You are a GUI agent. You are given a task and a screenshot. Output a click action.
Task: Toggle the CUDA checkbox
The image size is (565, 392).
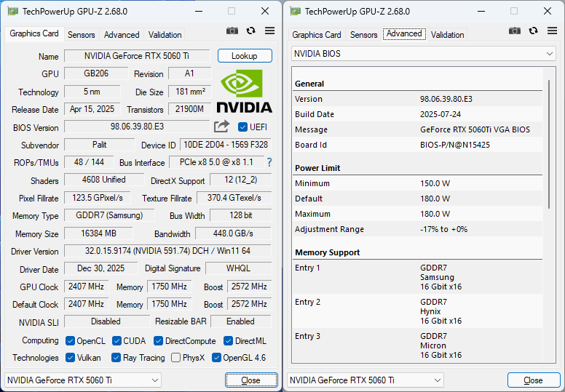pos(116,341)
